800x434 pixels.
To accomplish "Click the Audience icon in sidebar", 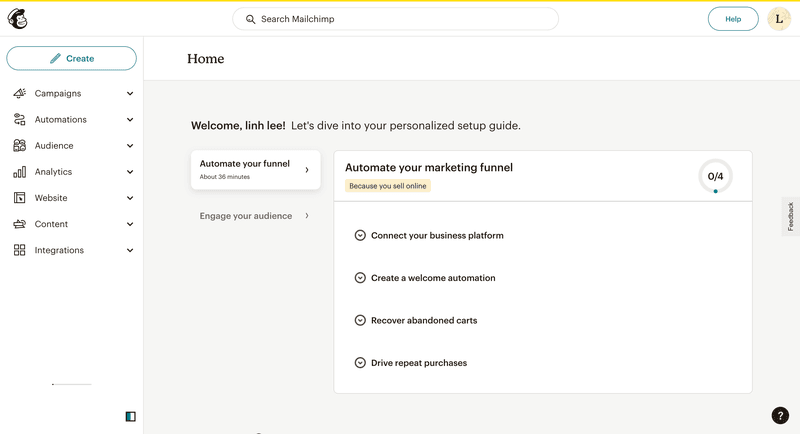I will click(20, 146).
